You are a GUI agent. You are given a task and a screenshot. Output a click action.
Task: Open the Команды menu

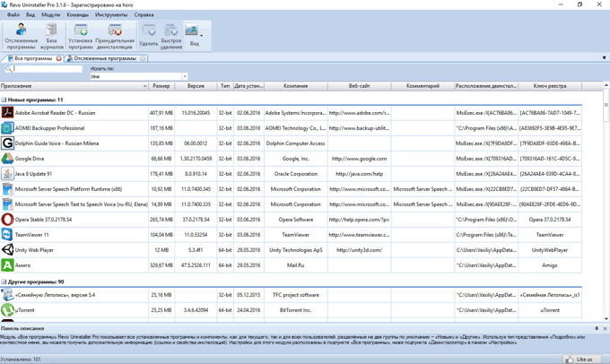coord(77,15)
